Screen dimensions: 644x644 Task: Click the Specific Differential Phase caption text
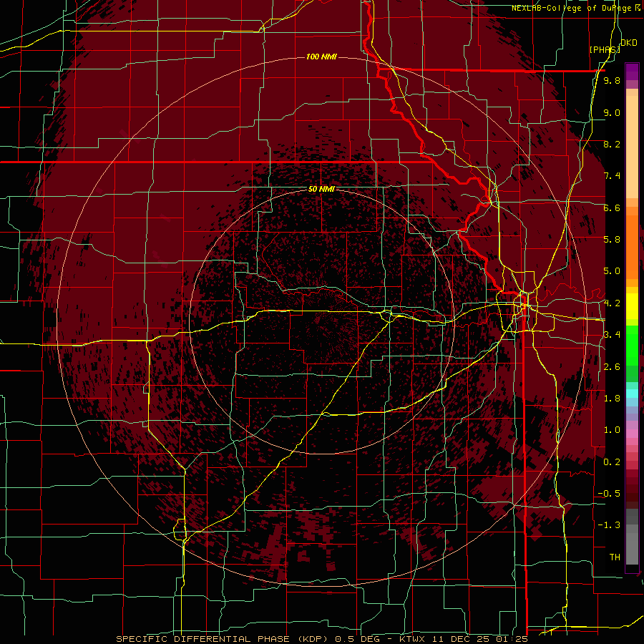321,639
